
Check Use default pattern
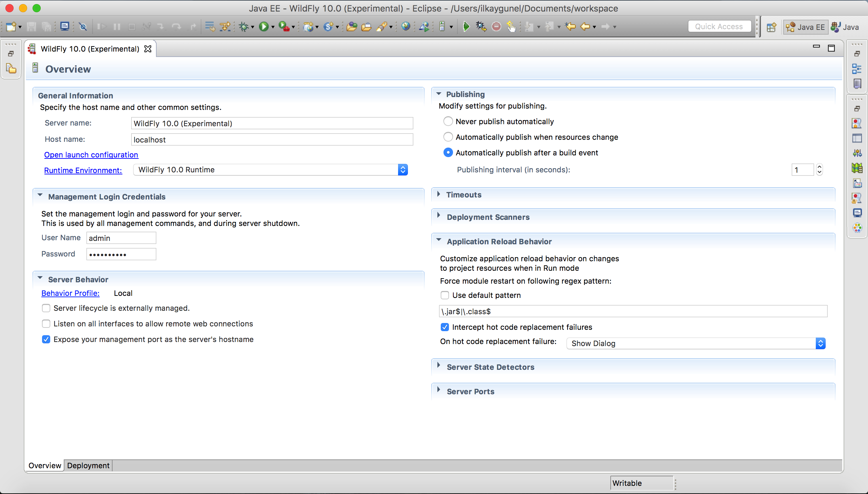point(445,295)
